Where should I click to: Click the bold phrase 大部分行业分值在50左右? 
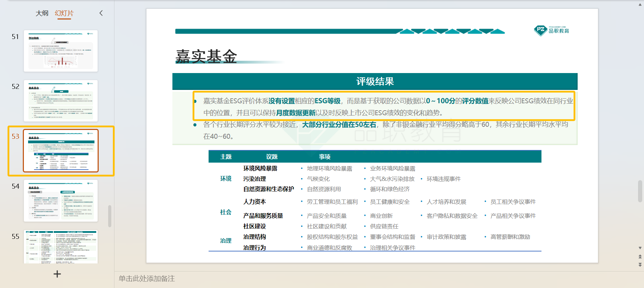(339, 125)
